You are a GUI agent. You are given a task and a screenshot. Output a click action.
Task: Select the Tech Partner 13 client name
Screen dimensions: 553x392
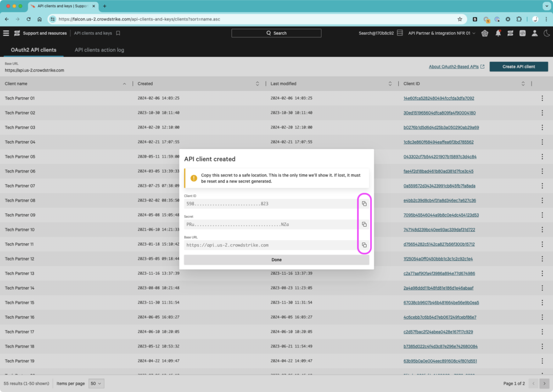coord(19,274)
